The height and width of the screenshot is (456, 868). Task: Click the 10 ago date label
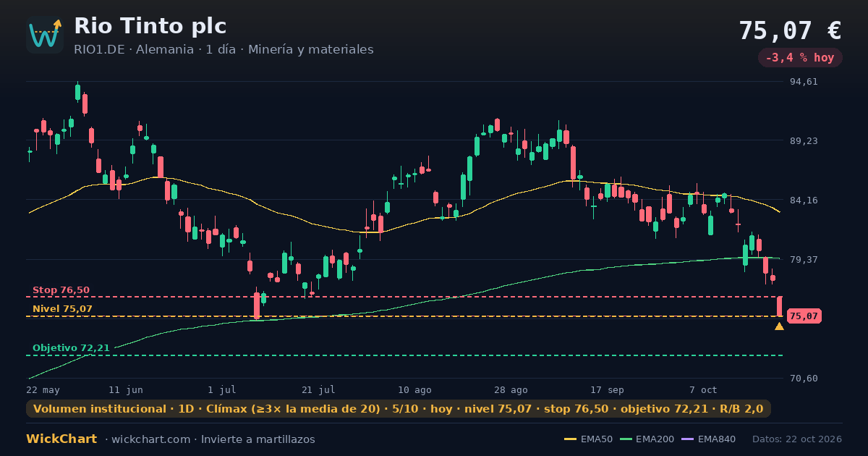414,390
